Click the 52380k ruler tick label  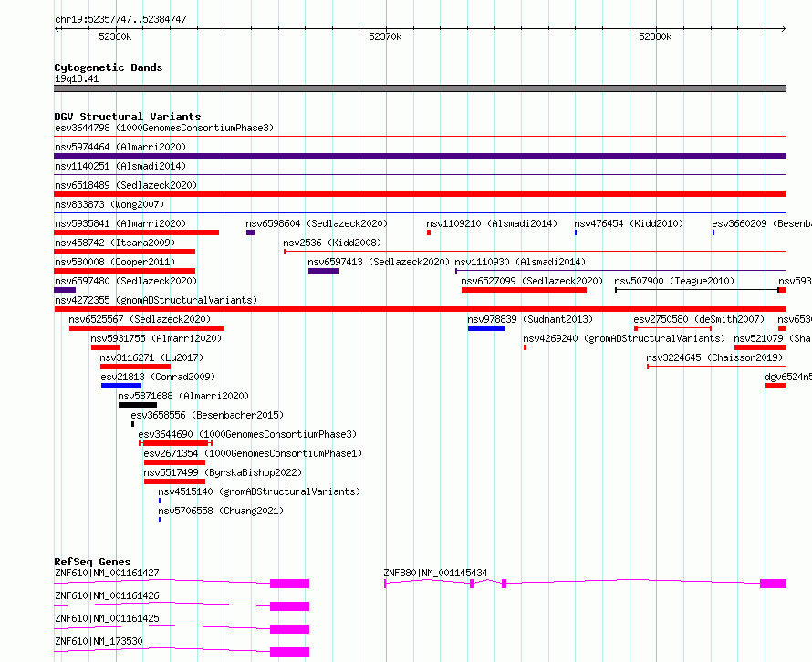[655, 36]
